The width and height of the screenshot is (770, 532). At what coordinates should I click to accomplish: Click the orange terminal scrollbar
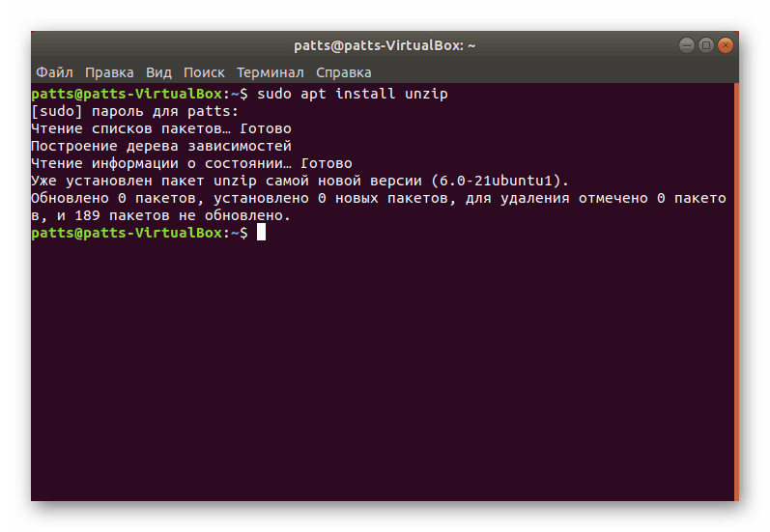click(736, 292)
